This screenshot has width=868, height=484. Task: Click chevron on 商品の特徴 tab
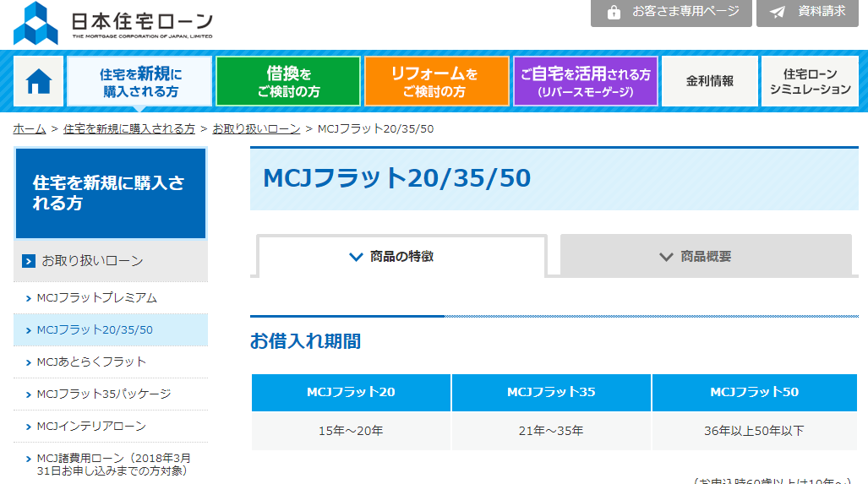coord(356,258)
